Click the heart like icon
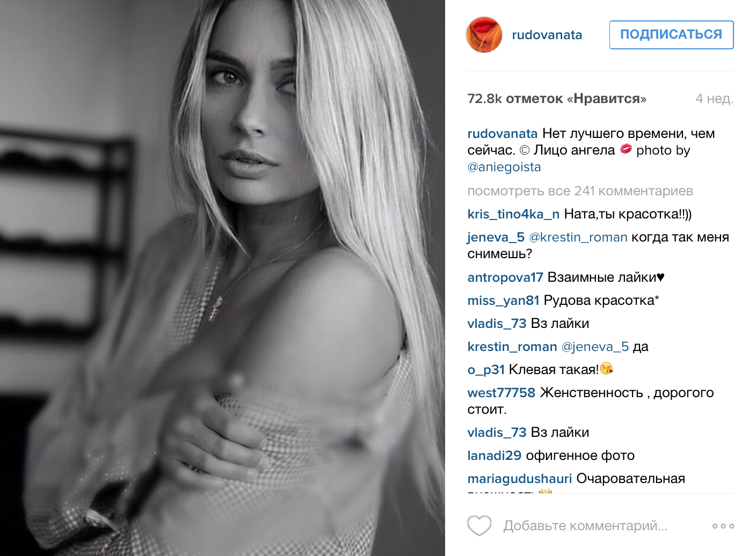Image resolution: width=756 pixels, height=556 pixels. click(479, 525)
